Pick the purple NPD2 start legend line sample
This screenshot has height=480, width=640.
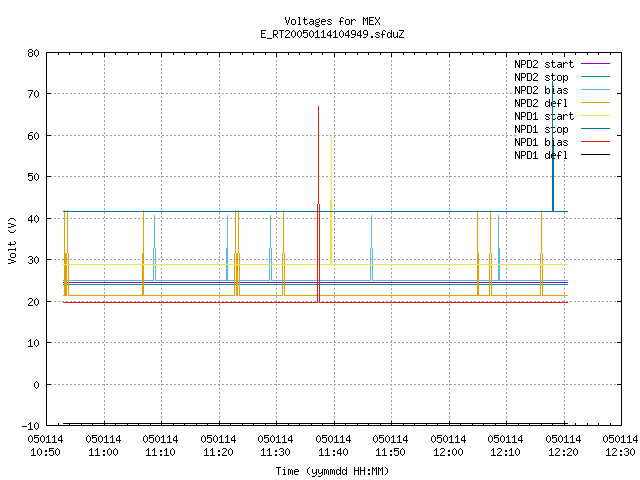click(x=595, y=64)
